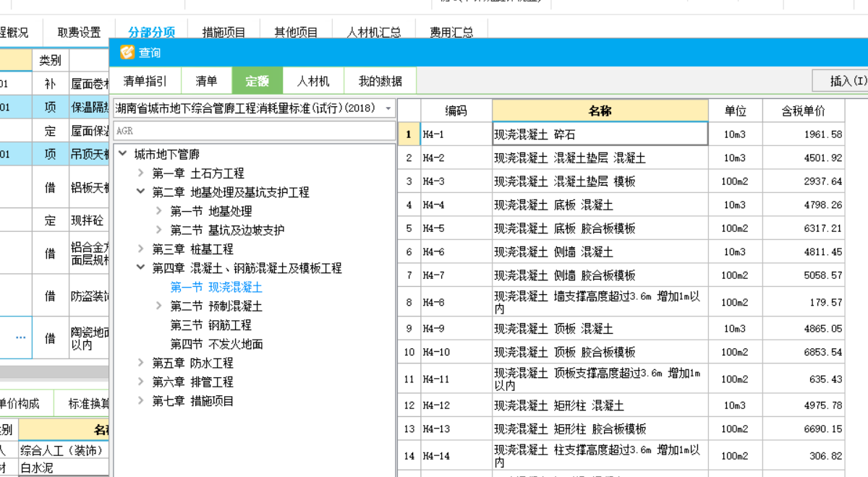Click the 名称 column header

600,111
